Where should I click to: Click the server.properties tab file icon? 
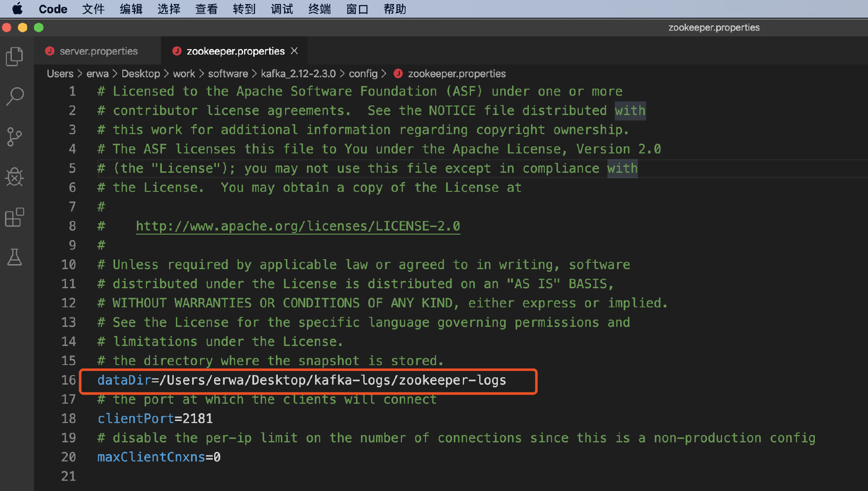pyautogui.click(x=50, y=51)
